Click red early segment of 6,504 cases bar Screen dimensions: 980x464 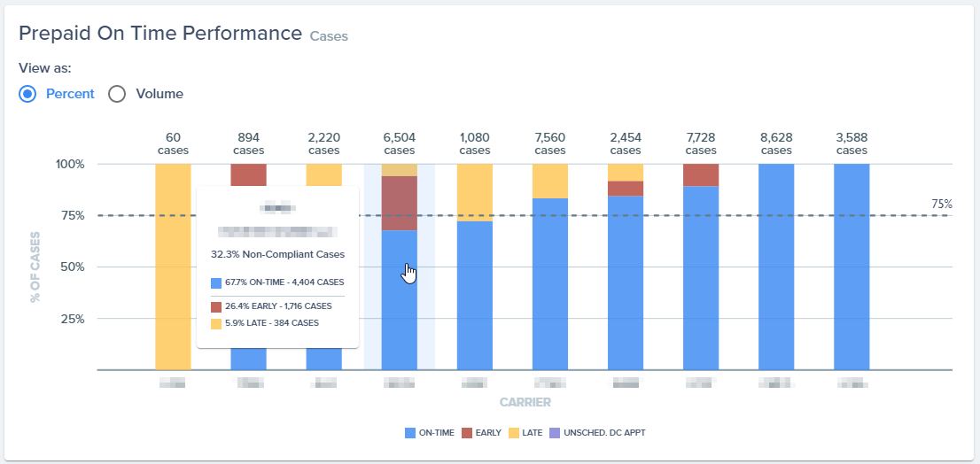(400, 203)
